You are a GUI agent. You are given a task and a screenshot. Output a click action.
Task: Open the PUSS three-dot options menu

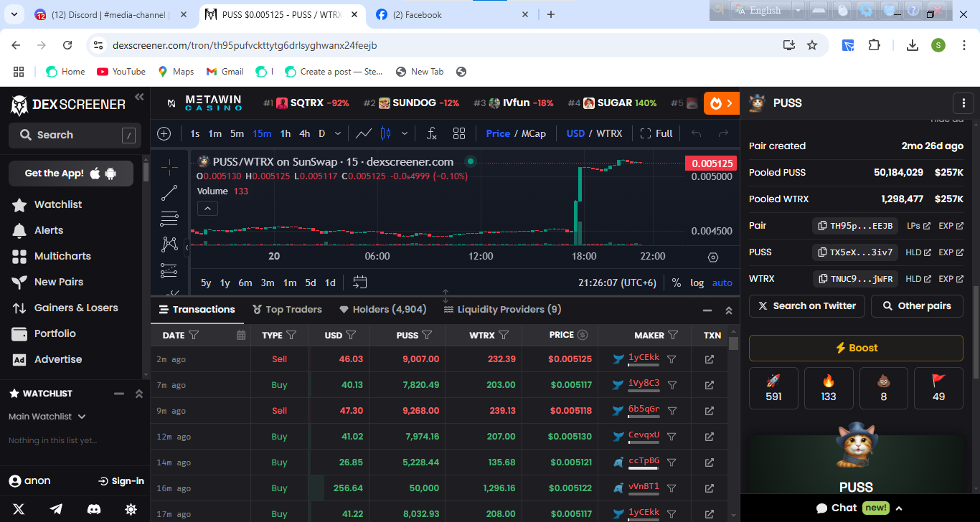pos(963,103)
